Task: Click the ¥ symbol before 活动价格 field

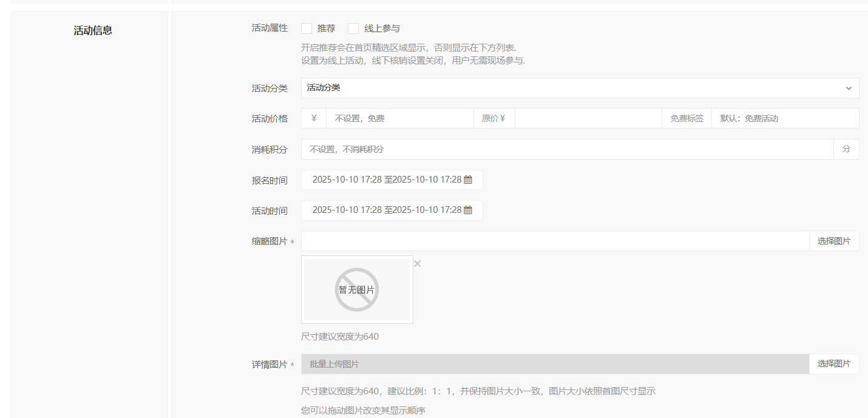Action: (x=314, y=119)
